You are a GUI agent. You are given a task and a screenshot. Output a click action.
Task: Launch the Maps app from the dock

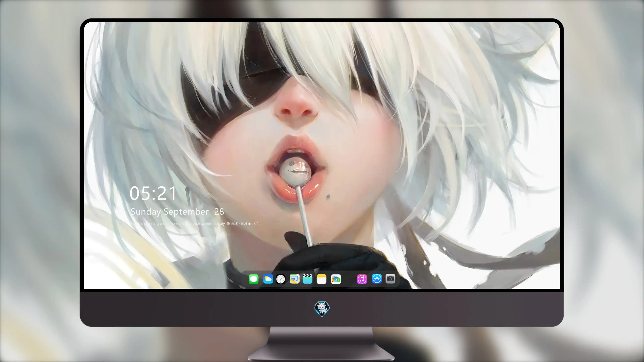(x=294, y=279)
